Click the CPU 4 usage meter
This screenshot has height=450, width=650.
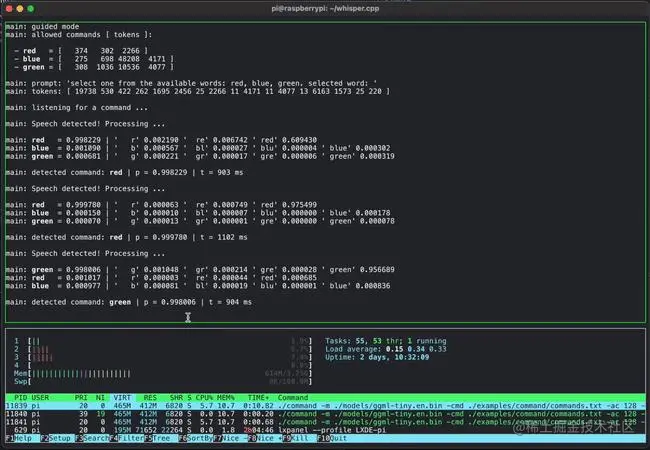163,365
